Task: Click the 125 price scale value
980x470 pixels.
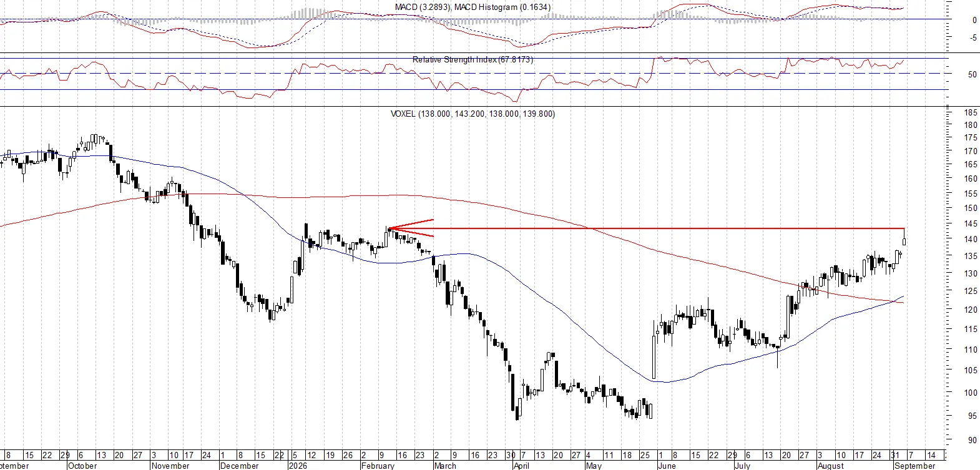Action: click(971, 291)
